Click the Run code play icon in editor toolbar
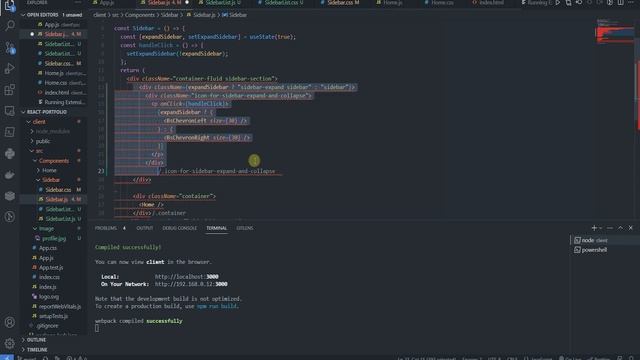 click(558, 3)
